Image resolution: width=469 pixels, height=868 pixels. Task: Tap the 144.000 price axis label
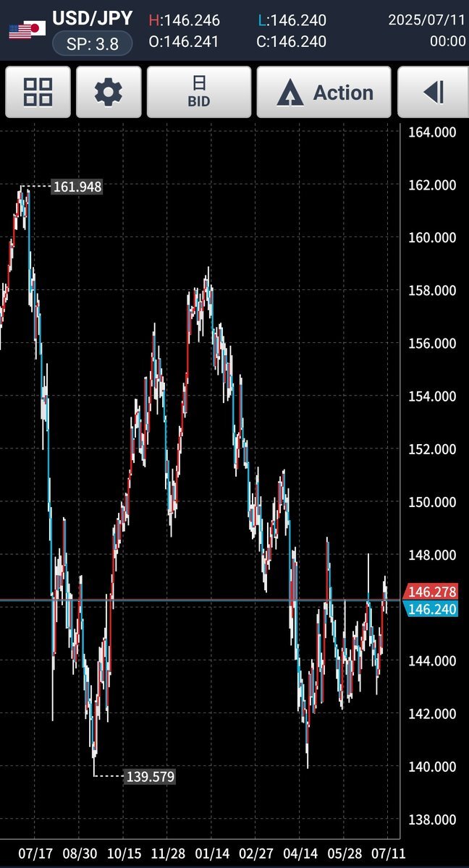[432, 661]
